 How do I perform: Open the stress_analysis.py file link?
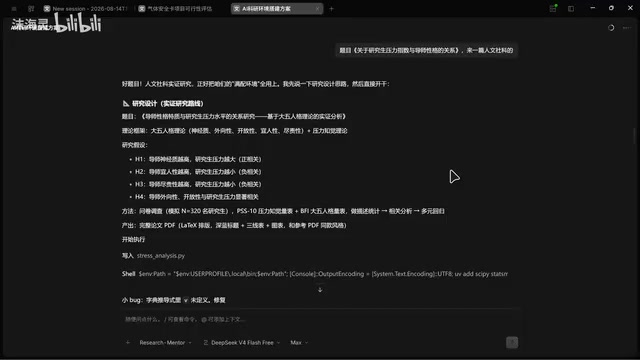coord(161,256)
